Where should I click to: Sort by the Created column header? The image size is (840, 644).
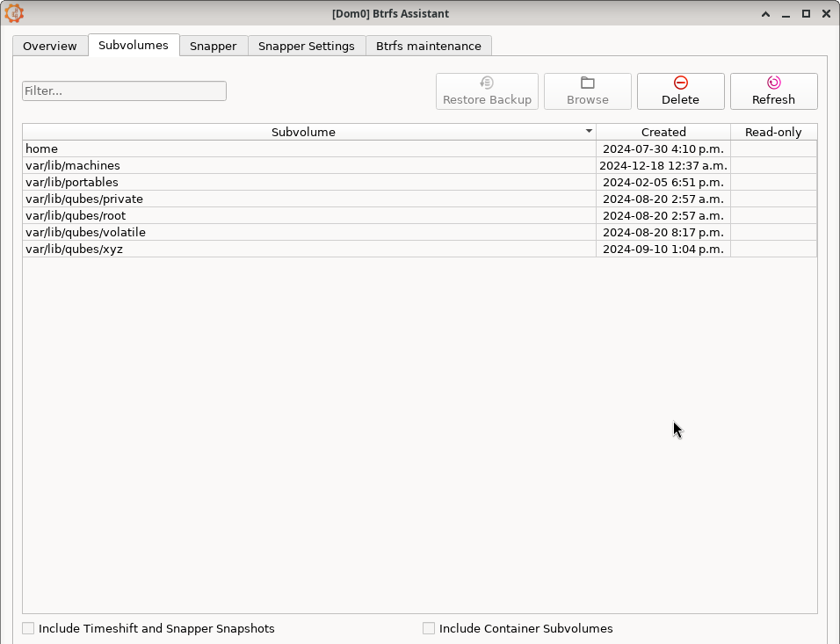click(x=663, y=132)
